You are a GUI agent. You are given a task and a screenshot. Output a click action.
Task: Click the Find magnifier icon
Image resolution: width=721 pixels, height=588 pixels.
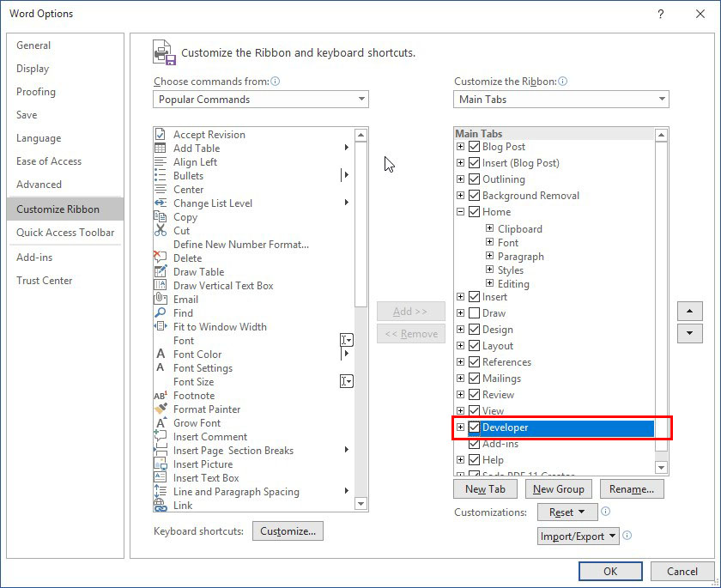click(x=160, y=312)
